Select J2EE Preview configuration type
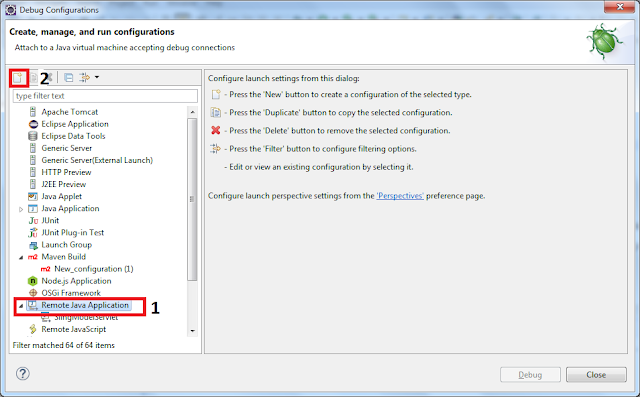This screenshot has height=397, width=640. (64, 184)
